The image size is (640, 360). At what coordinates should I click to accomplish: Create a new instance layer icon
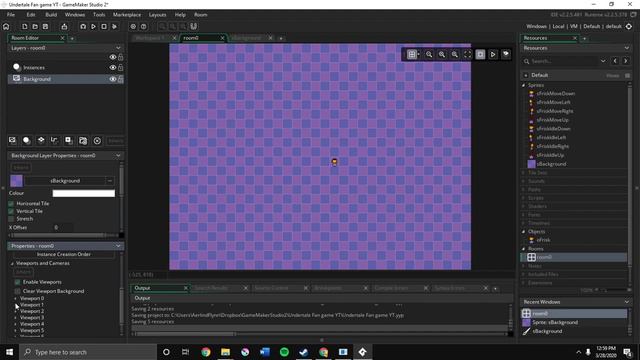[x=27, y=140]
